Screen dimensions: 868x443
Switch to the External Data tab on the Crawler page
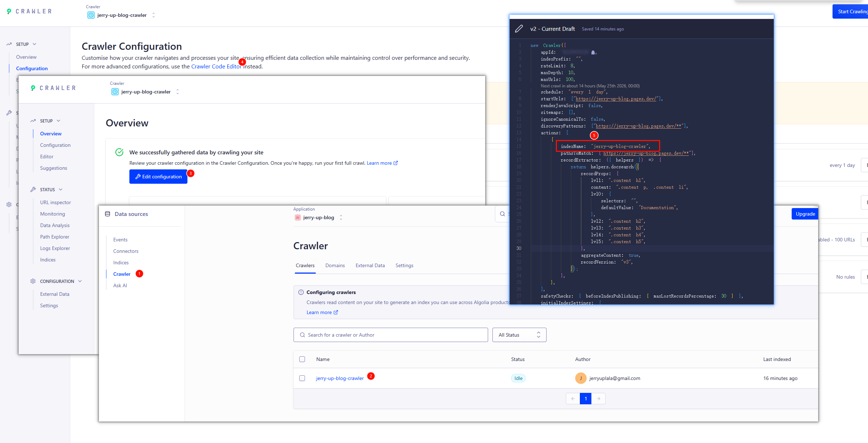(x=370, y=266)
